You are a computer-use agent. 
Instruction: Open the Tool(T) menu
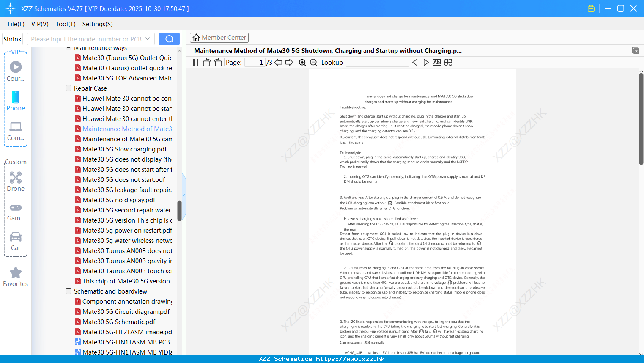click(66, 24)
